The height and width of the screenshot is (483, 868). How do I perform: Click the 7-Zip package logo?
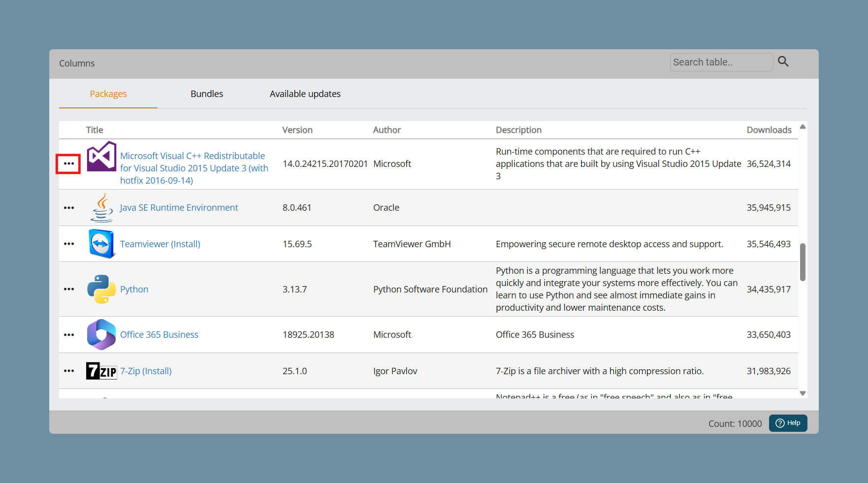(101, 371)
